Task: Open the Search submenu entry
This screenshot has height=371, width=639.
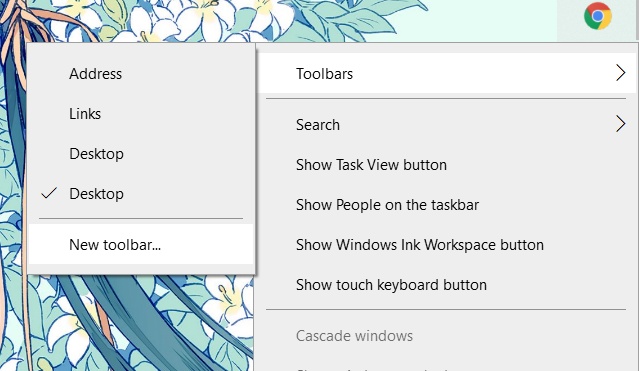Action: pyautogui.click(x=447, y=124)
